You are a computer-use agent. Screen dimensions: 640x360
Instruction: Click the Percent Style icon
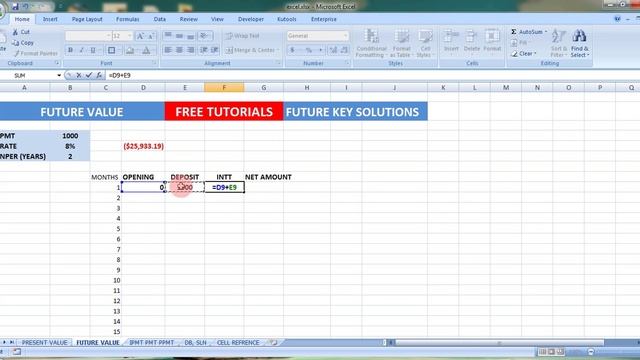point(309,50)
